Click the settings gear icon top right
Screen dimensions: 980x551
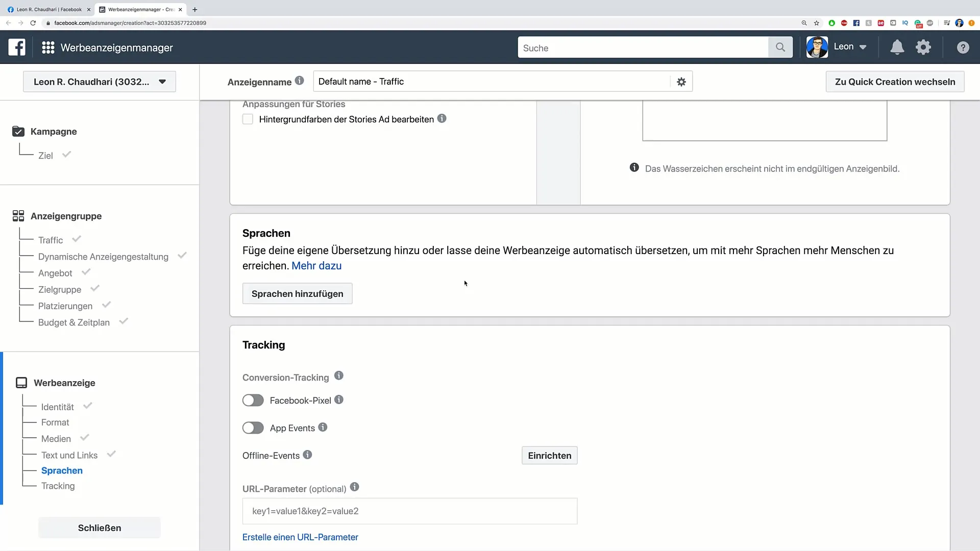point(925,47)
